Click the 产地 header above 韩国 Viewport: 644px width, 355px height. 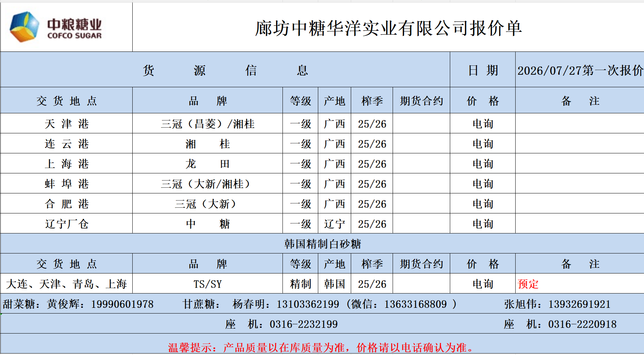click(335, 264)
